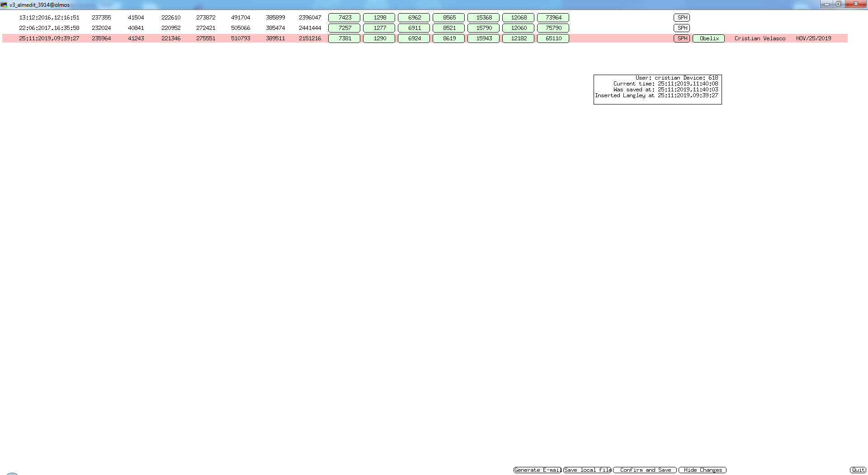Screen dimensions: 868x475
Task: Click timestamp 22:06:2017.16:35:58
Action: [x=49, y=28]
